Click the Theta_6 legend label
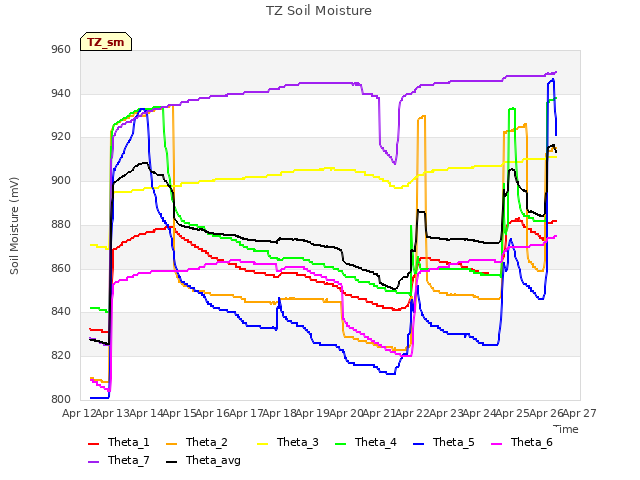This screenshot has height=480, width=640. (531, 442)
